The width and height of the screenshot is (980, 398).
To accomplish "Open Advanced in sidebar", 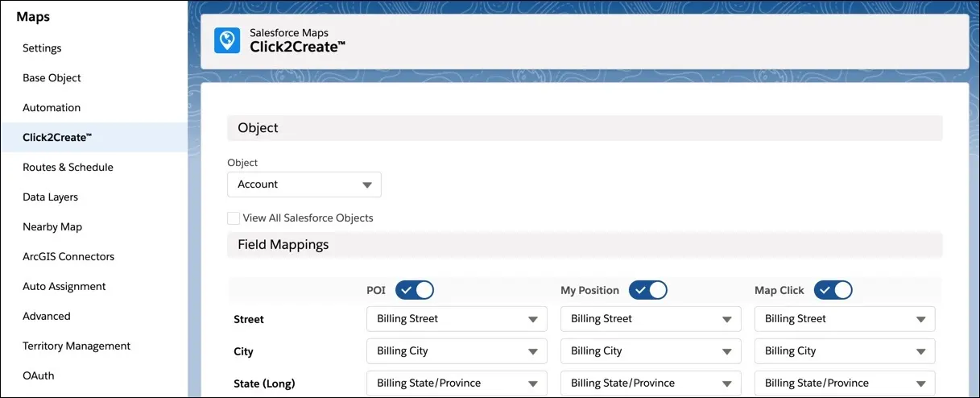I will point(47,317).
